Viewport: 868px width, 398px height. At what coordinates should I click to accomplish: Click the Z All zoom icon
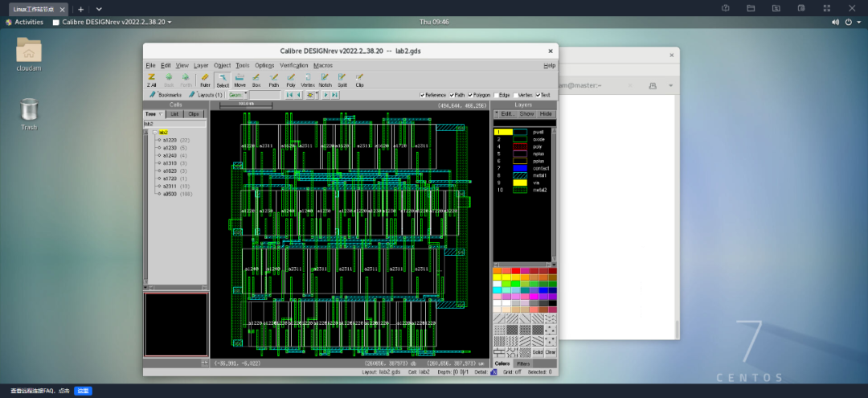(151, 79)
